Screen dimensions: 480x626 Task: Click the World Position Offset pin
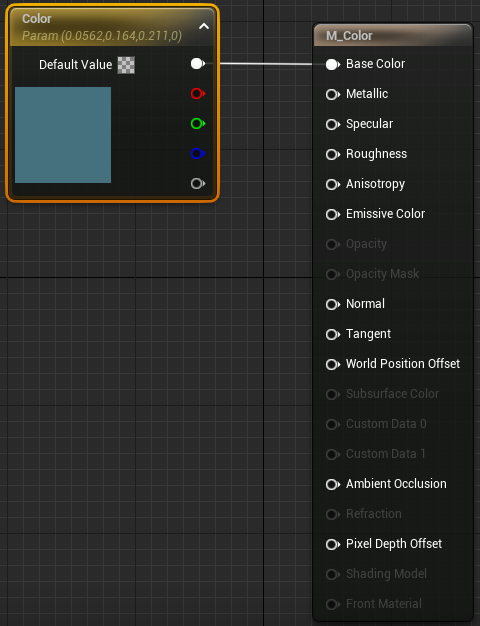(x=333, y=364)
